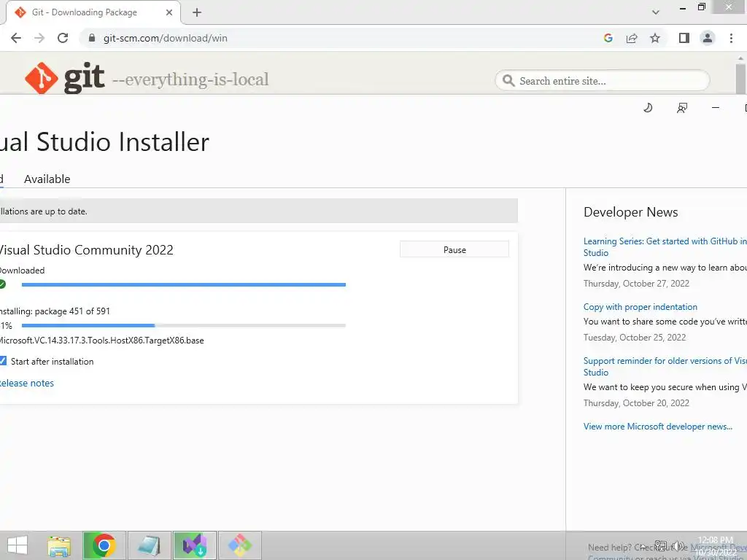Open the Release notes link
This screenshot has width=747, height=560.
27,384
